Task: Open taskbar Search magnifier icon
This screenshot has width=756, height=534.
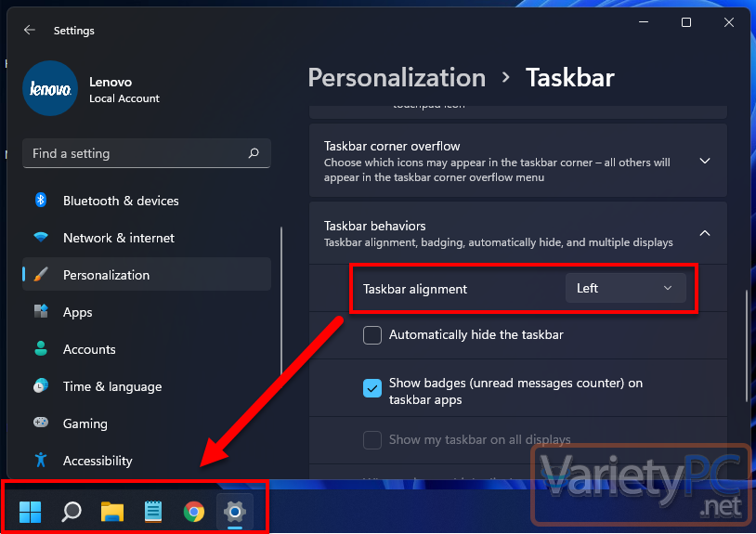Action: pos(72,511)
